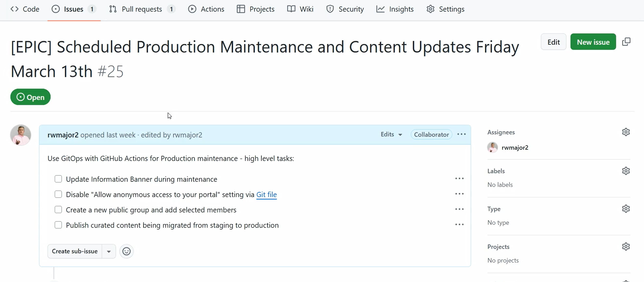Open comment options three-dot menu in header

click(x=461, y=134)
